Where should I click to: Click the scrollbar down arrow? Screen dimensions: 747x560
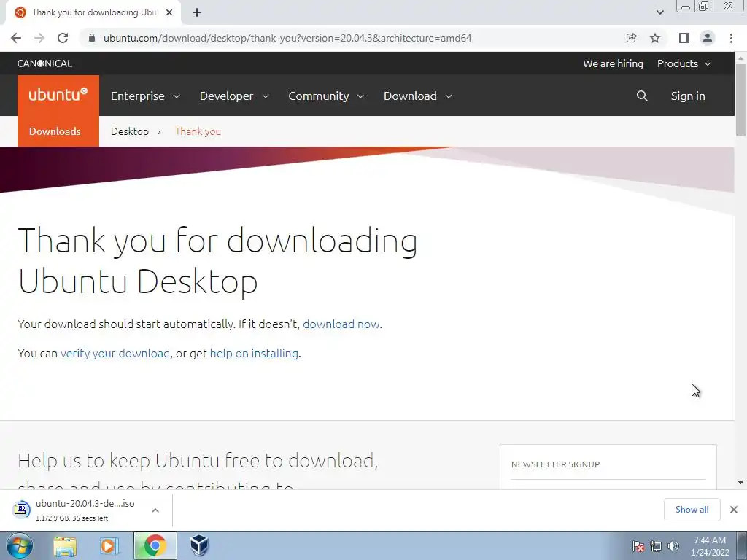coord(740,483)
